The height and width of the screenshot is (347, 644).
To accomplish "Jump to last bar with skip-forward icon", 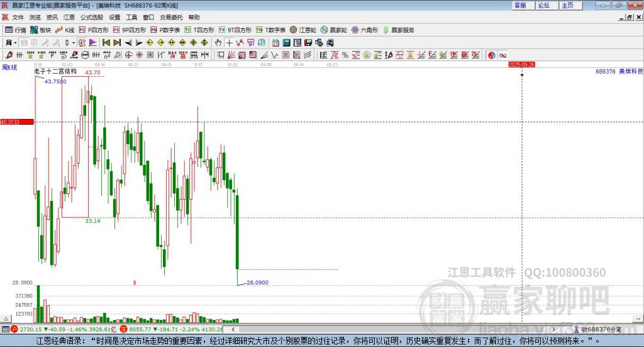I will pyautogui.click(x=117, y=43).
